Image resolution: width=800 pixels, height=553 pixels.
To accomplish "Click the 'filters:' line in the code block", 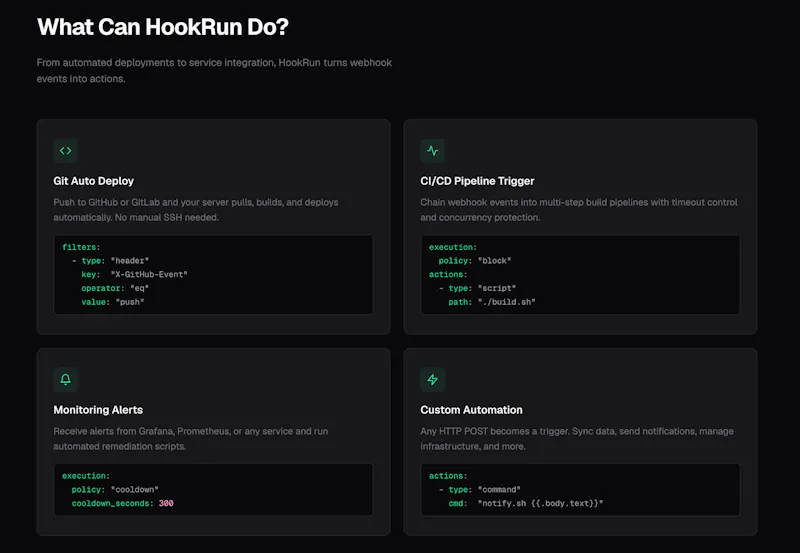I will pyautogui.click(x=81, y=247).
